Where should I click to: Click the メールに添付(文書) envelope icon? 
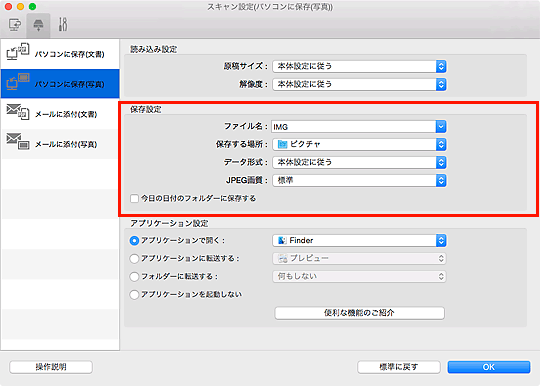tap(18, 112)
